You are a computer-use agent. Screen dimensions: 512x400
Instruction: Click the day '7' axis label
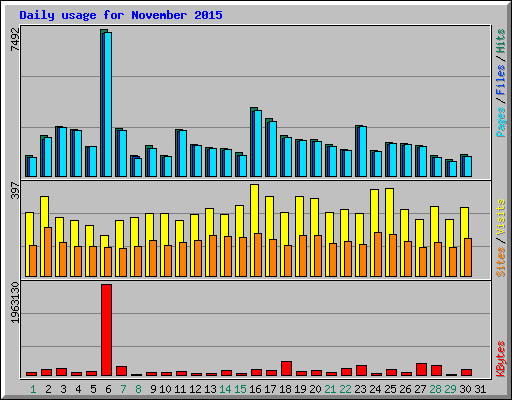[123, 389]
